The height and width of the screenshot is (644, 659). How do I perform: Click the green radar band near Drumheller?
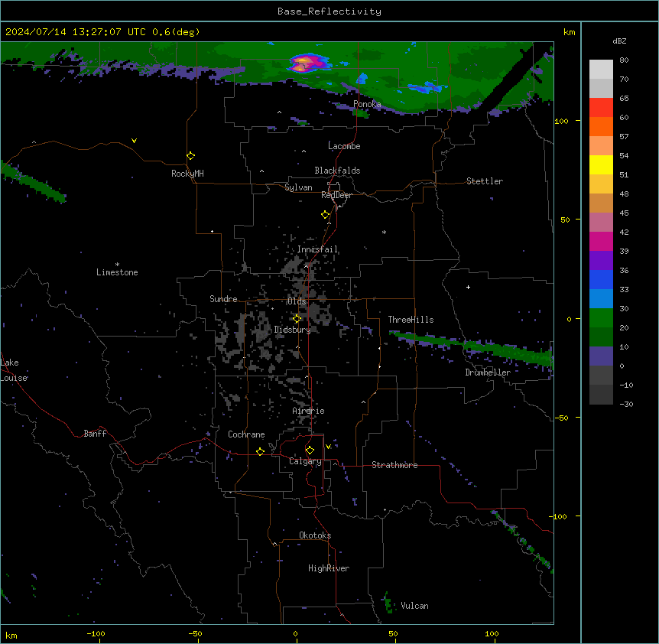coord(471,346)
